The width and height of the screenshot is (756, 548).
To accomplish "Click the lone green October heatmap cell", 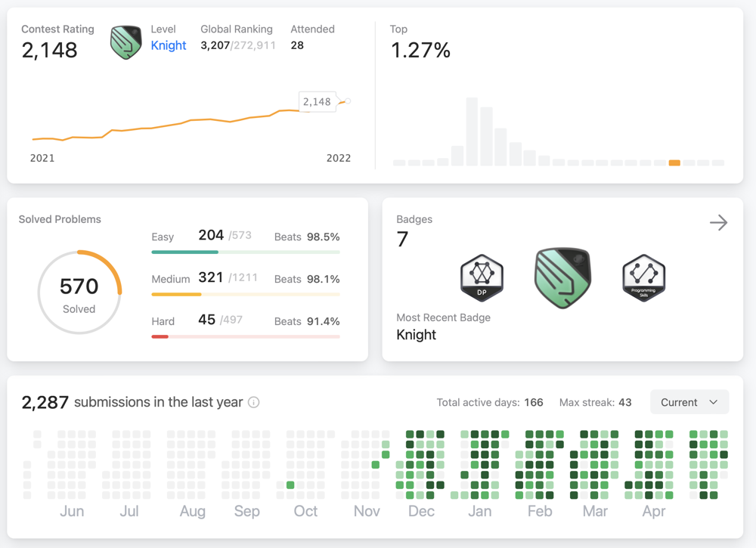I will [x=290, y=485].
